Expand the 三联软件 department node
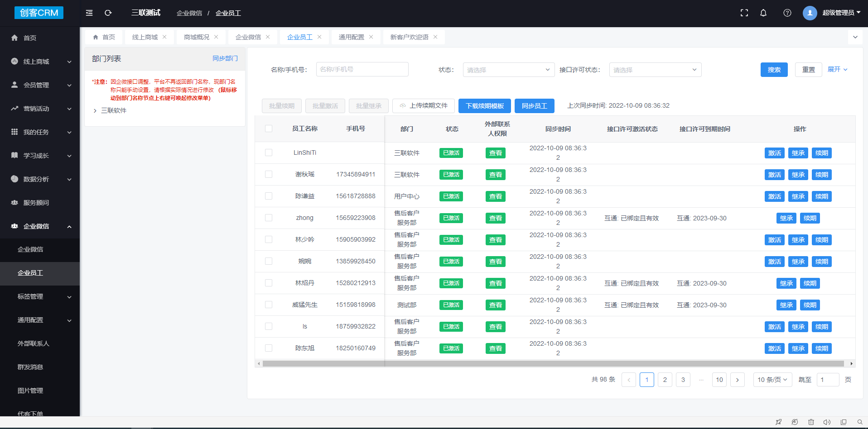868x429 pixels. pos(95,110)
